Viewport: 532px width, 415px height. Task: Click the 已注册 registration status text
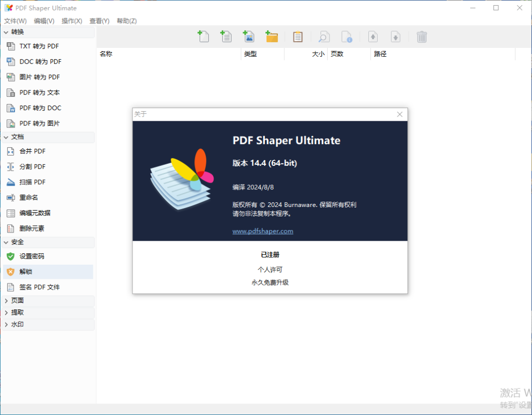(270, 255)
